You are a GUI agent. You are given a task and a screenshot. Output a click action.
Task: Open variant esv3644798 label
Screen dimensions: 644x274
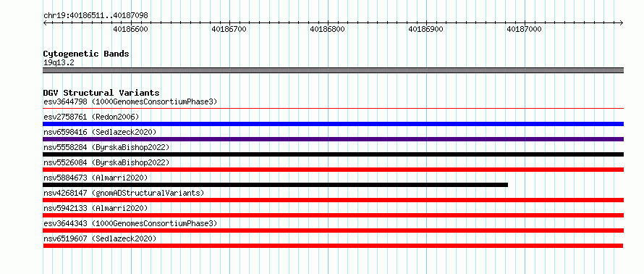130,101
